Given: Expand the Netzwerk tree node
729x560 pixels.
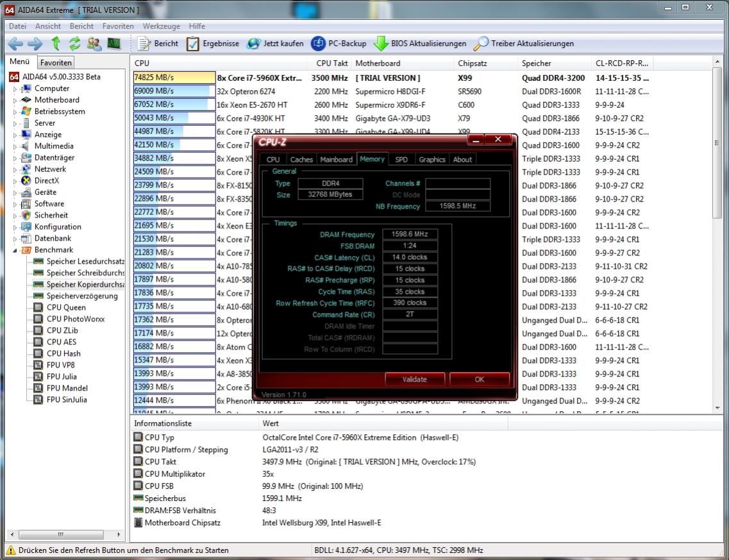Looking at the screenshot, I should click(x=15, y=169).
